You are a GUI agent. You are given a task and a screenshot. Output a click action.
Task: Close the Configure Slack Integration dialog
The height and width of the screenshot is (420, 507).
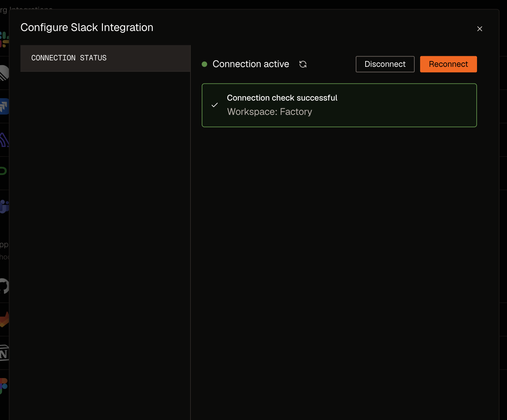tap(479, 29)
